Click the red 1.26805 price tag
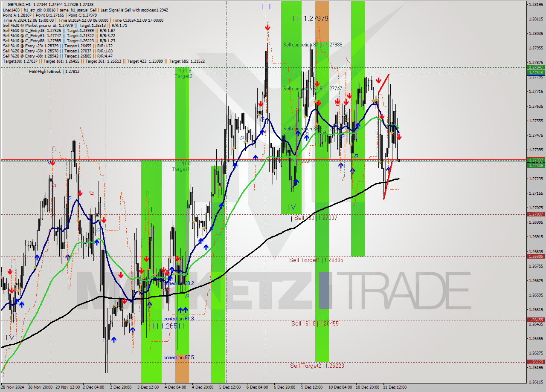This screenshot has width=546, height=392. tap(536, 257)
